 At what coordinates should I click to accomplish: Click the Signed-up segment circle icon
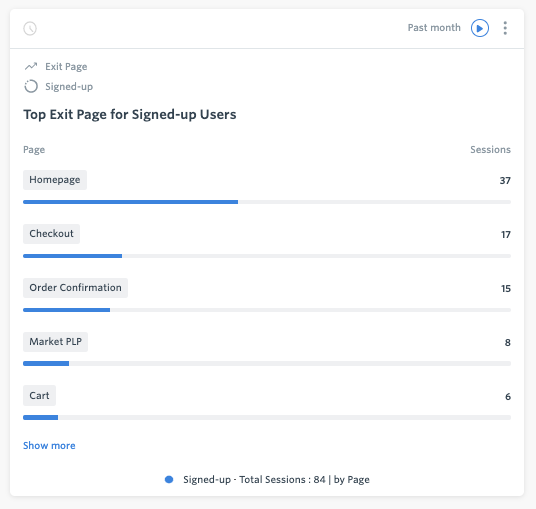click(31, 86)
